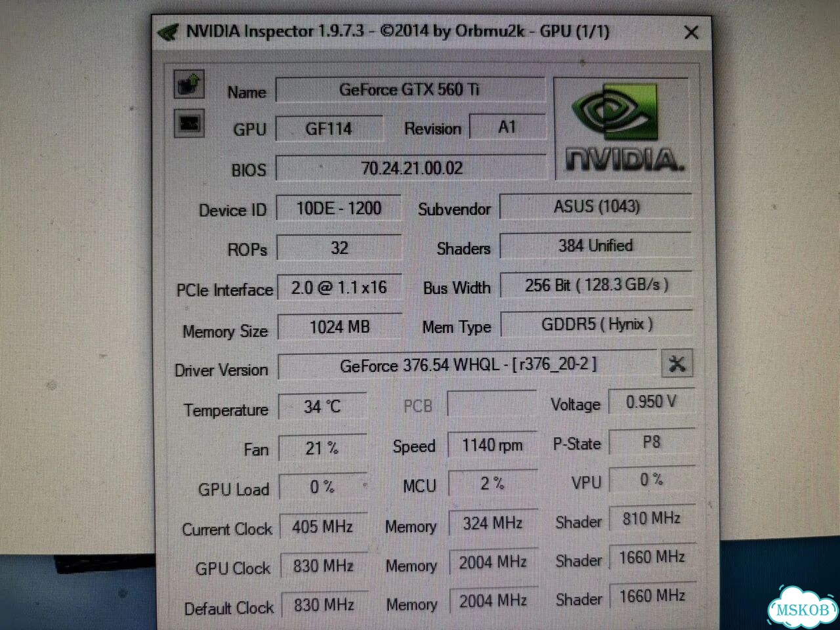Click the Current Clock Memory field 324 MHz

493,523
